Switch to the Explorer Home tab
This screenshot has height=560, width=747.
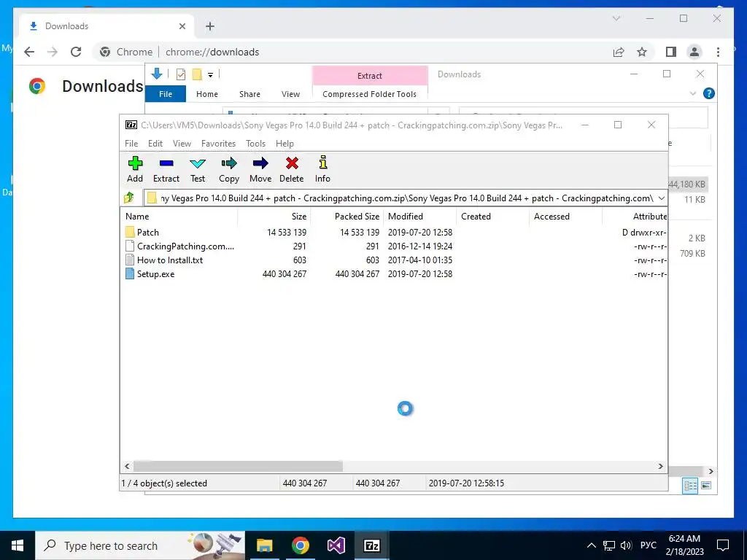[x=206, y=94]
